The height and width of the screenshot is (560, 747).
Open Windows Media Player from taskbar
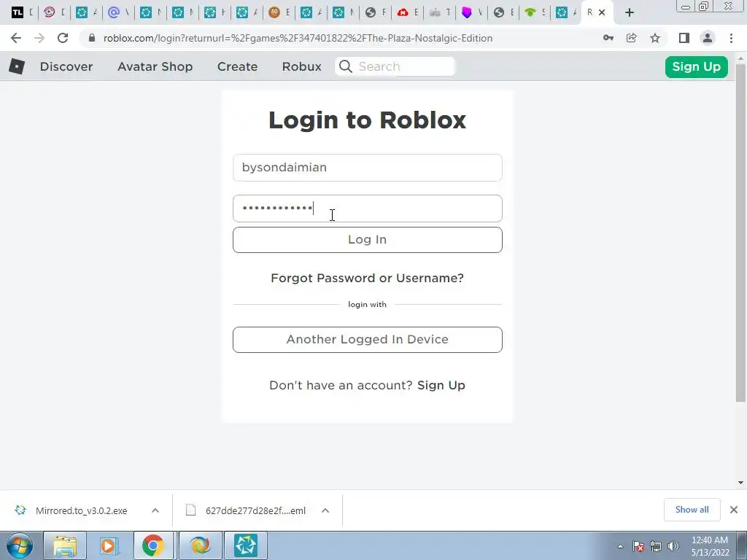pyautogui.click(x=109, y=545)
